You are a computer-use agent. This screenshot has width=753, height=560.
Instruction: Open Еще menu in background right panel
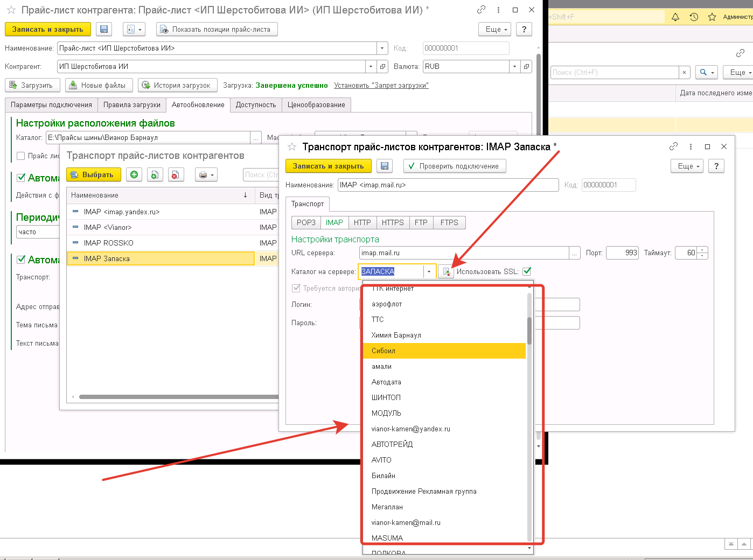coord(738,72)
